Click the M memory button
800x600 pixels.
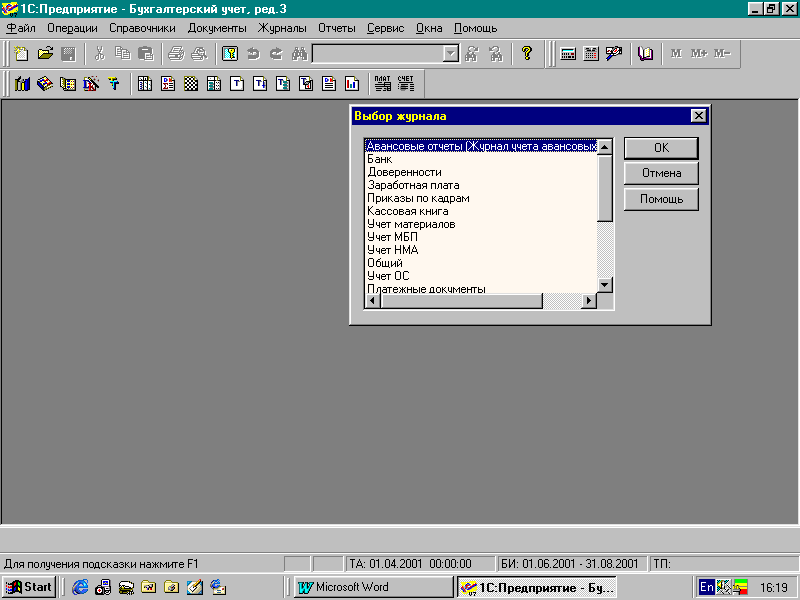click(676, 54)
